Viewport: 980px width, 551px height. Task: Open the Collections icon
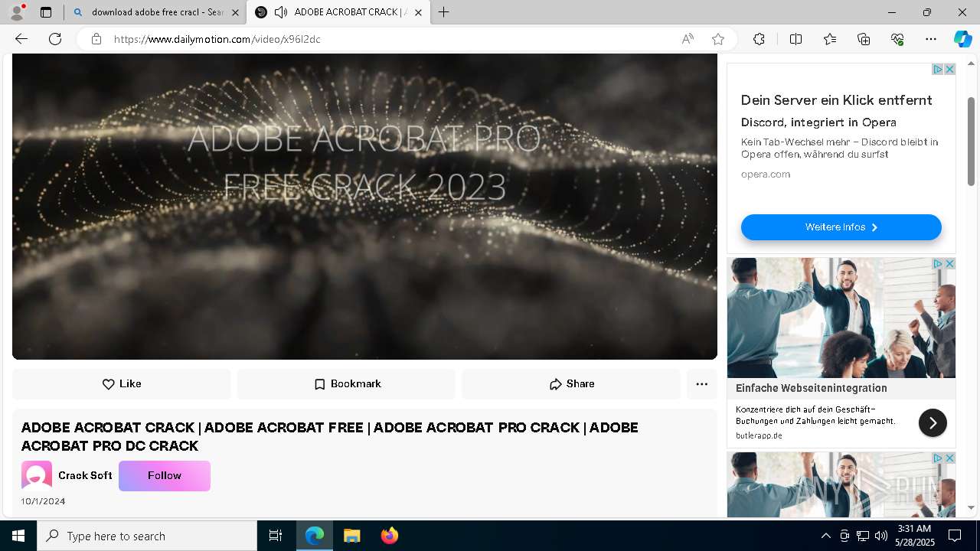click(864, 39)
